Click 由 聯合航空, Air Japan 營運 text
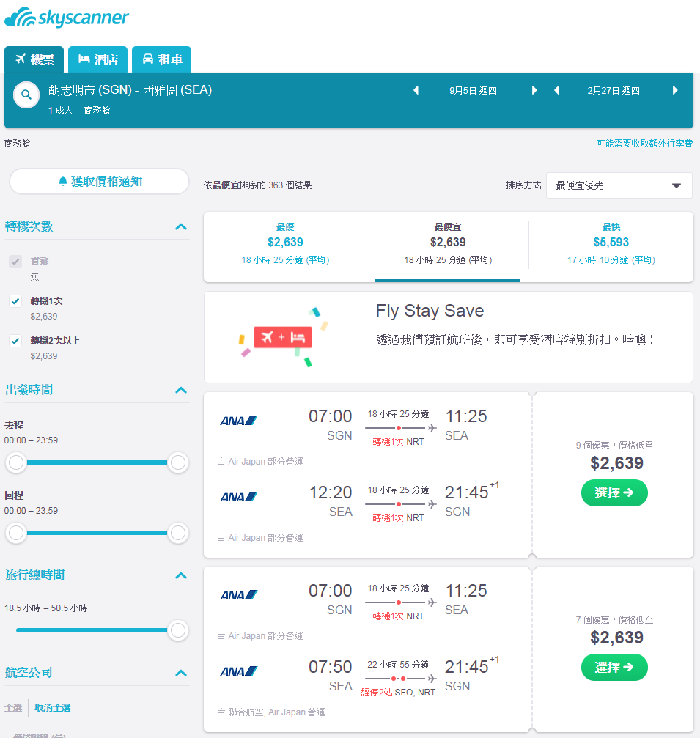The width and height of the screenshot is (700, 738). tap(270, 712)
